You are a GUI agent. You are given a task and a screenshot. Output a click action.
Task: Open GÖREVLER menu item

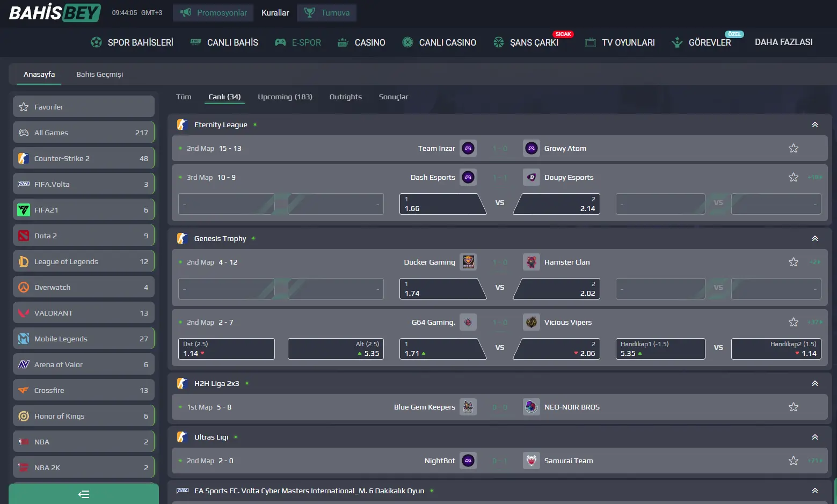click(702, 42)
